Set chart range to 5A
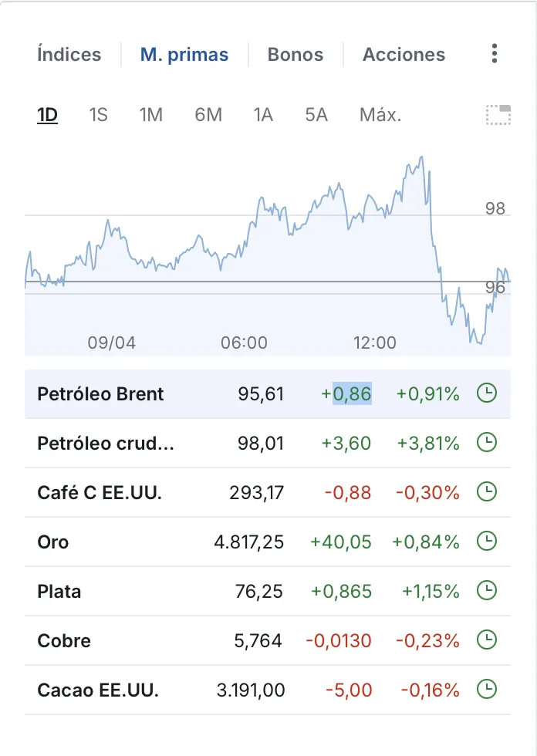The height and width of the screenshot is (756, 537). tap(316, 115)
